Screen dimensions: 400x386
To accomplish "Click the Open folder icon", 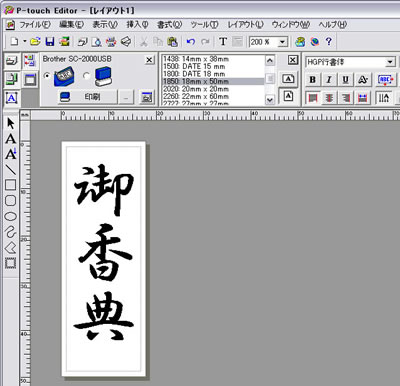I will pos(35,42).
